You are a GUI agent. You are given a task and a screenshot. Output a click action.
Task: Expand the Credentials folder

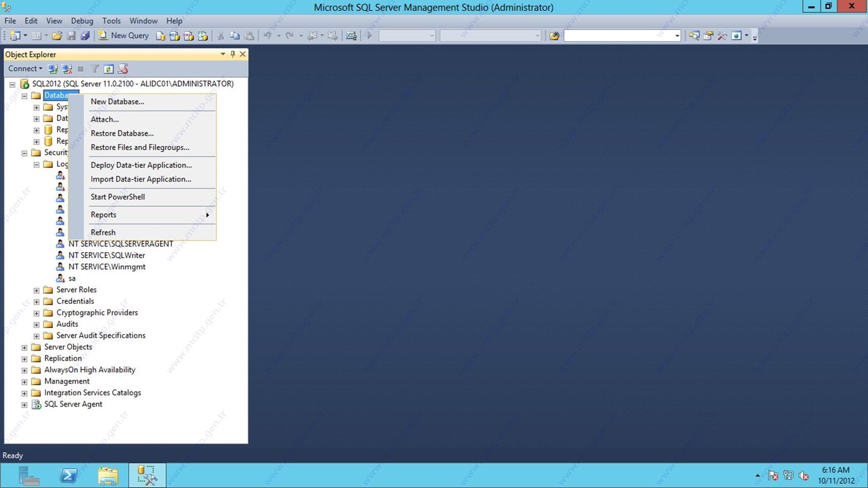pyautogui.click(x=36, y=301)
